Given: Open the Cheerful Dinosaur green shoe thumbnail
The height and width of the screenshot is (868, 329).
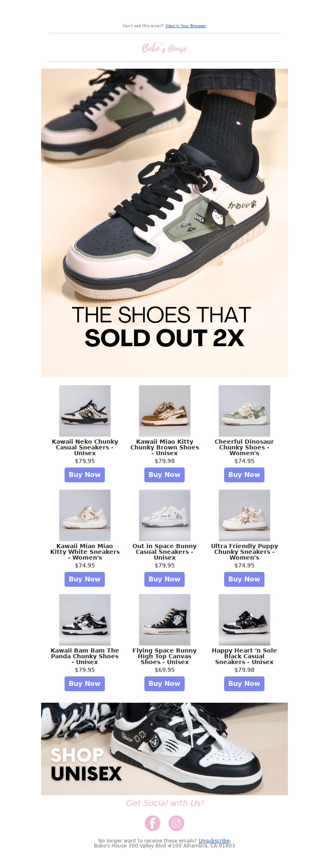Looking at the screenshot, I should coord(244,411).
